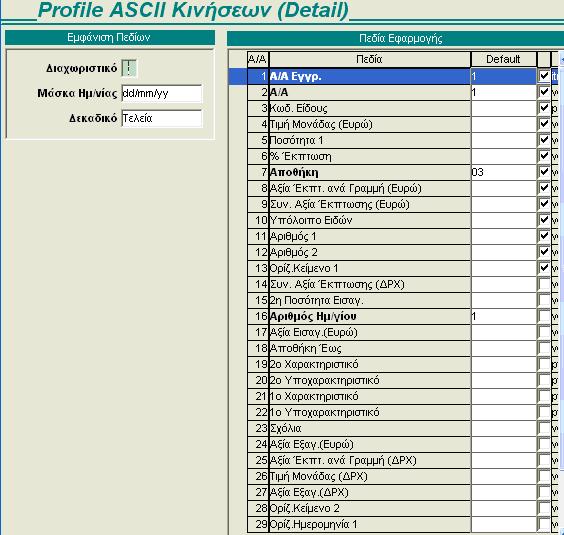The height and width of the screenshot is (535, 564).
Task: Select the Αξία Εισαγ.(Ευρώ) row
Action: point(370,332)
